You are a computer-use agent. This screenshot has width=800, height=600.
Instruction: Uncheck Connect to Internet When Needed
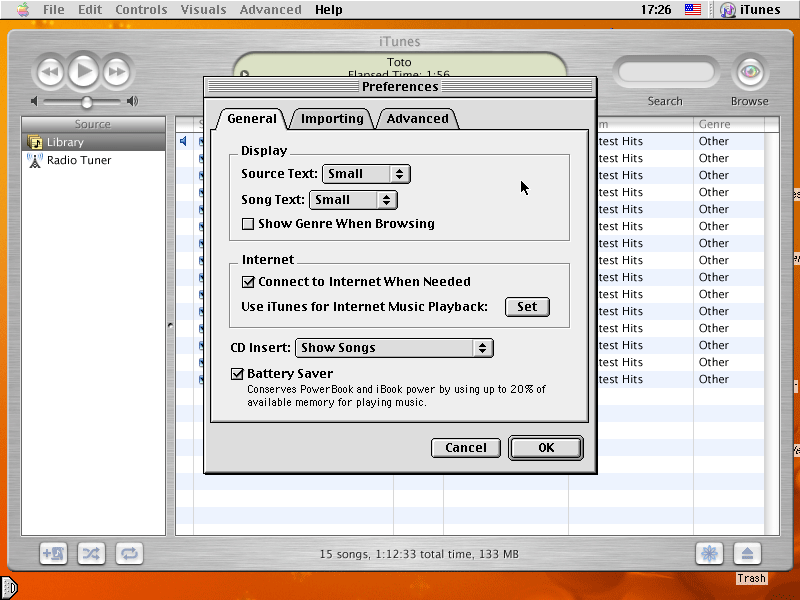pos(248,282)
